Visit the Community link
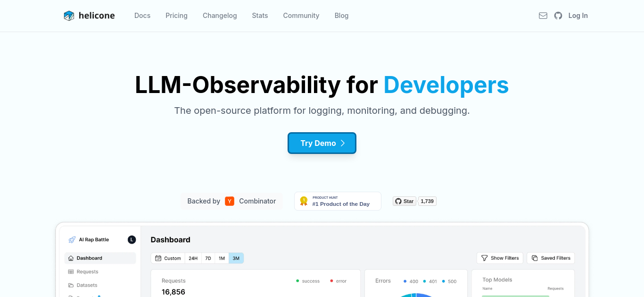 [x=301, y=16]
